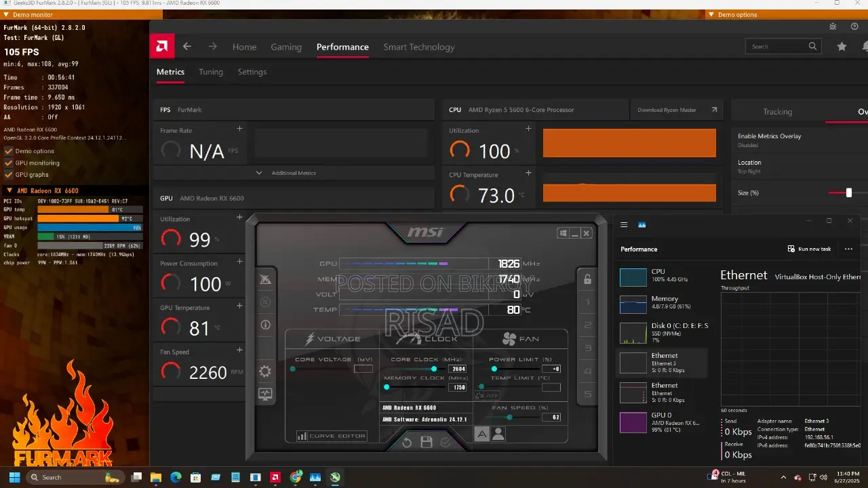The height and width of the screenshot is (488, 868).
Task: Reset Afterburner settings with the reset icon
Action: 407,443
